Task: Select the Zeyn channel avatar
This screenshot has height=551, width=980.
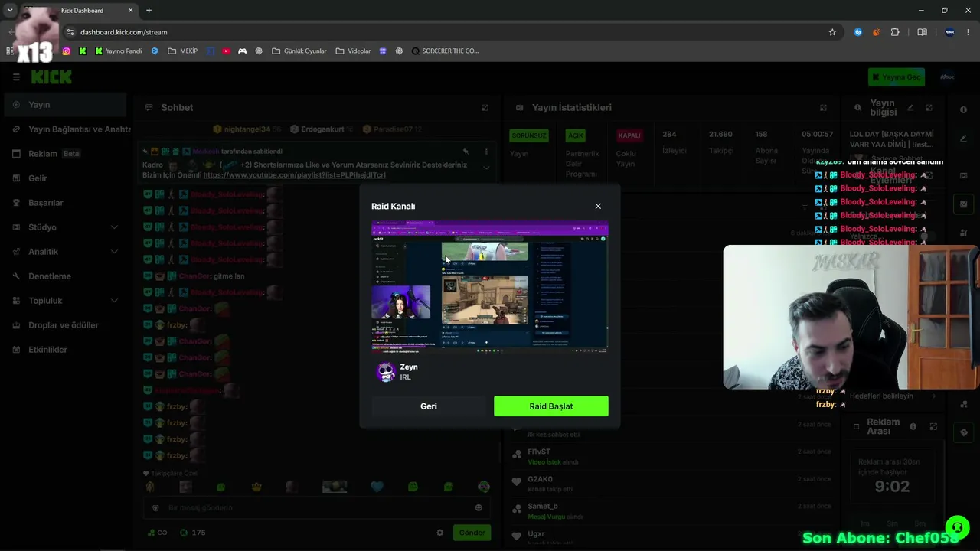Action: 386,372
